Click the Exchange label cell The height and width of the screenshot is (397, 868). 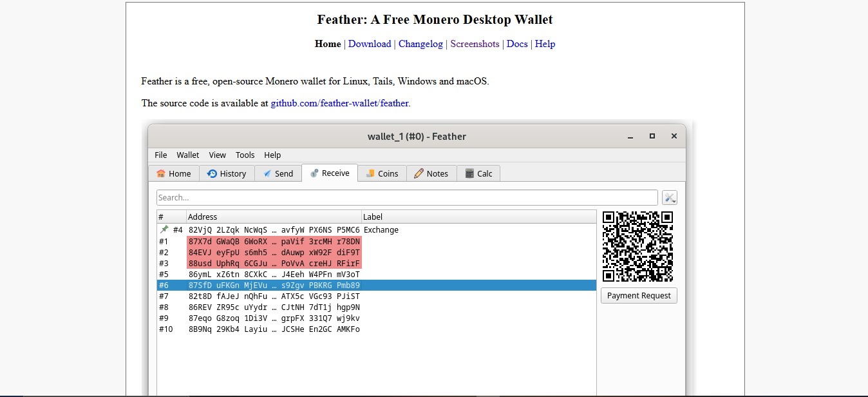tap(381, 230)
